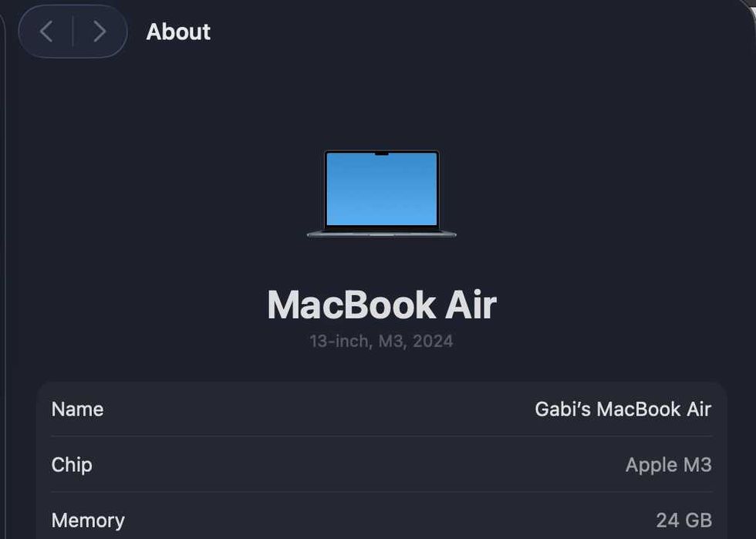756x539 pixels.
Task: Click the "Memory" row label
Action: pyautogui.click(x=88, y=520)
